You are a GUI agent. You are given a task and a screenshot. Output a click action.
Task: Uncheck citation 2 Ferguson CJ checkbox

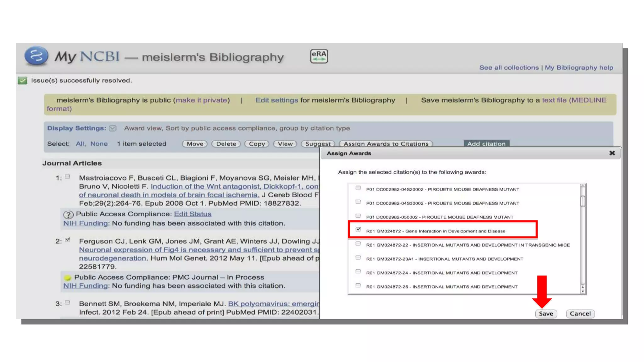click(x=67, y=240)
